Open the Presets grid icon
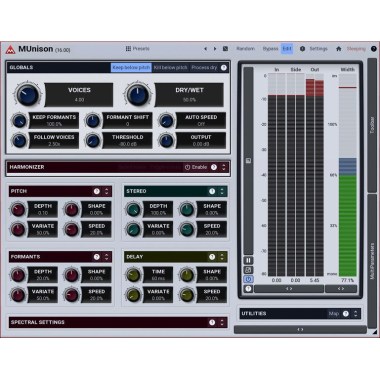Viewport: 380px width, 380px height. 128,49
